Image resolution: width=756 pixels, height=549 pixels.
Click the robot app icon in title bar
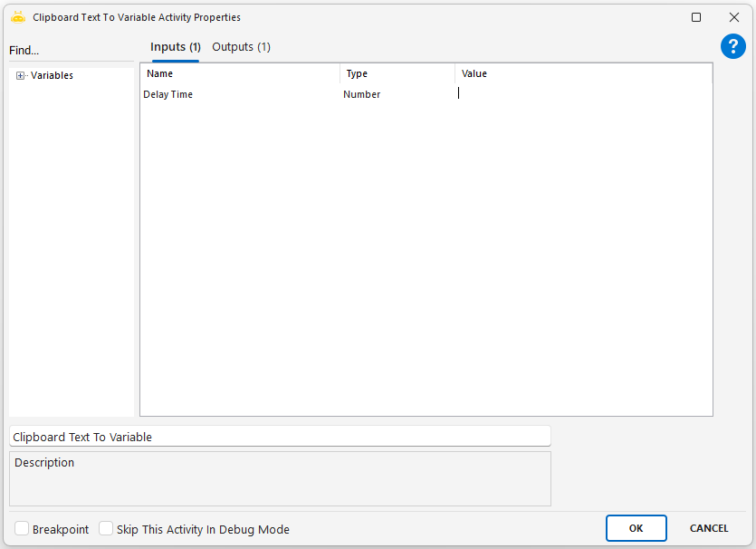pos(17,17)
